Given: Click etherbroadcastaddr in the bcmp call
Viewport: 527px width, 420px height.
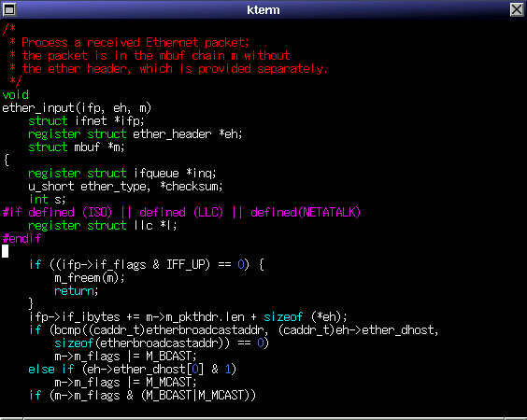Looking at the screenshot, I should 205,330.
